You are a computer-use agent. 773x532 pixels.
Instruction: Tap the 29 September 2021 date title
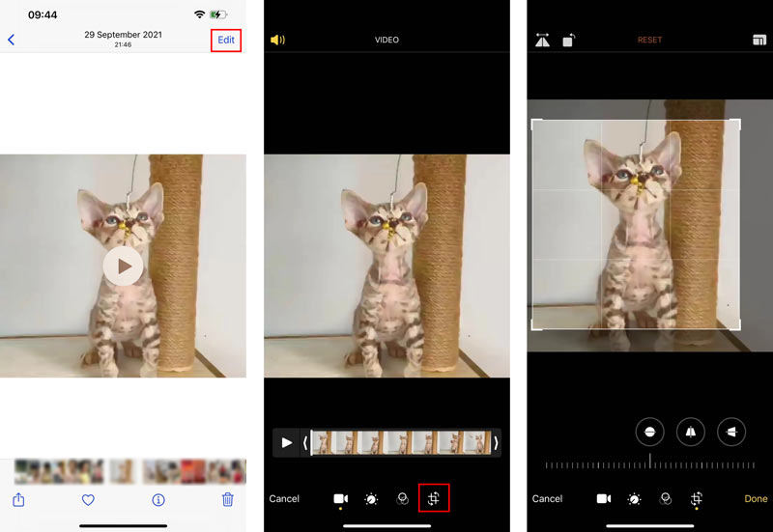[124, 35]
